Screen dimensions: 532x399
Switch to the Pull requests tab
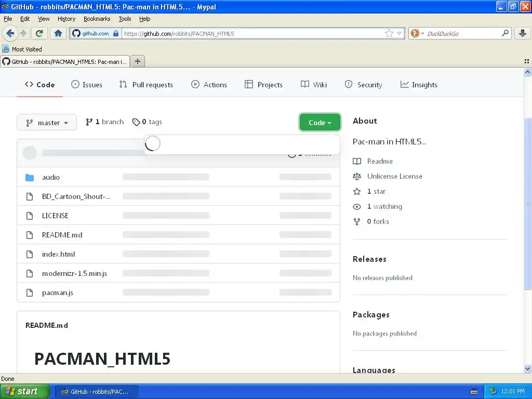146,85
